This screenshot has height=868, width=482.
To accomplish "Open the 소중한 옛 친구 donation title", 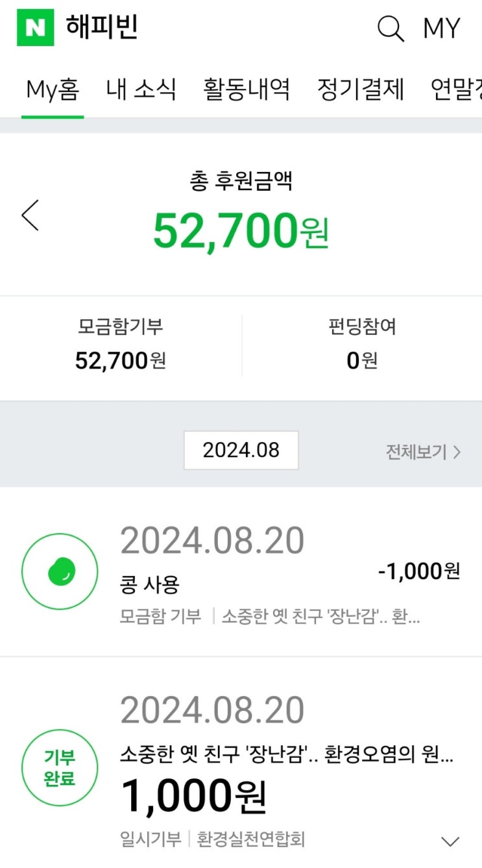I will click(286, 754).
